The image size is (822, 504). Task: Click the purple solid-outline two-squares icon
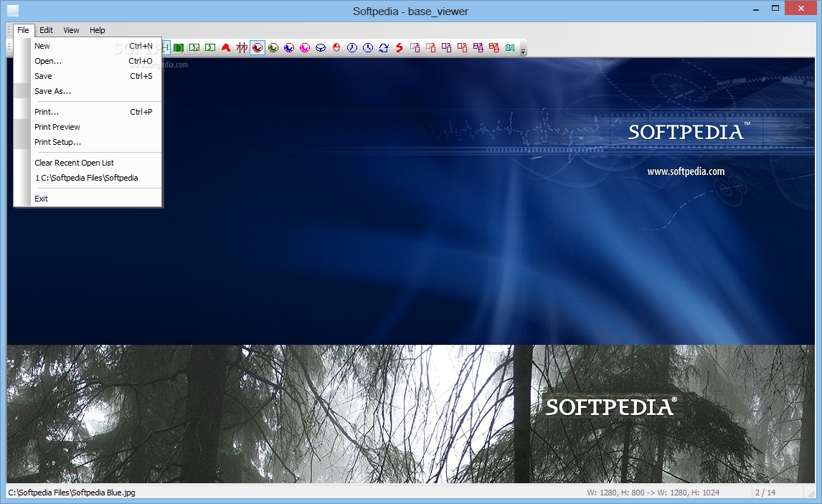click(447, 47)
